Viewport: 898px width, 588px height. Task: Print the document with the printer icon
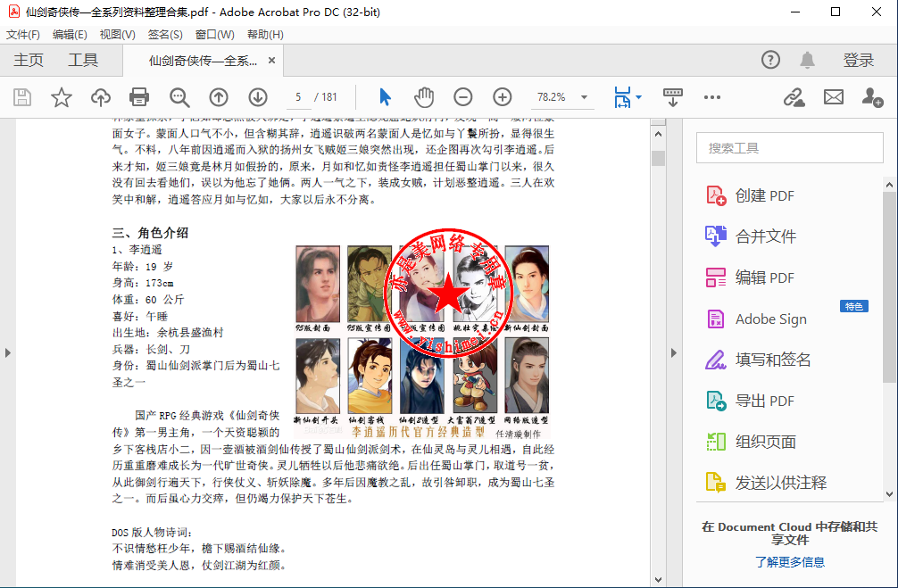coord(139,97)
